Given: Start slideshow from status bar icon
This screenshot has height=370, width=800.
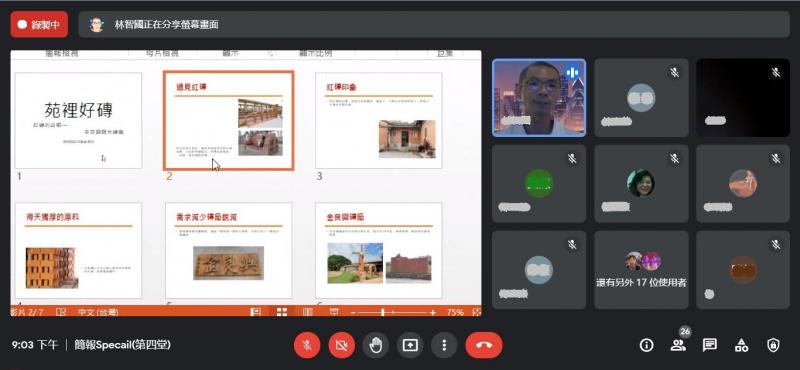Looking at the screenshot, I should (x=334, y=312).
